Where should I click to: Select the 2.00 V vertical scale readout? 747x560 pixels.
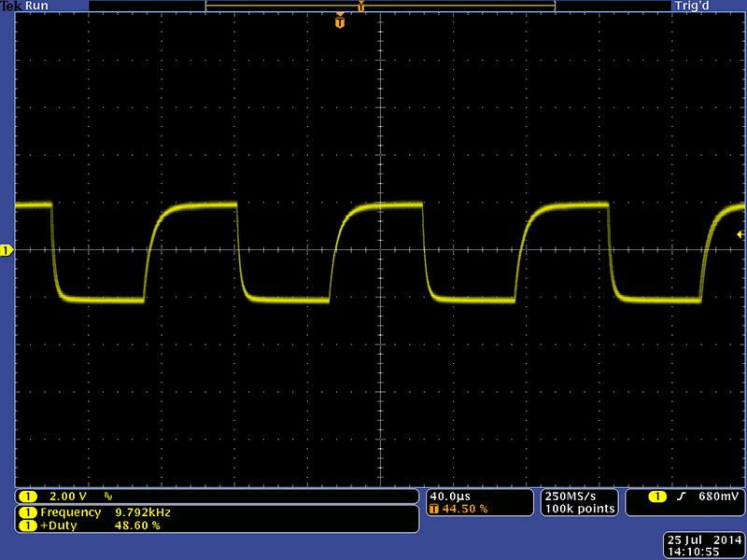[x=68, y=497]
